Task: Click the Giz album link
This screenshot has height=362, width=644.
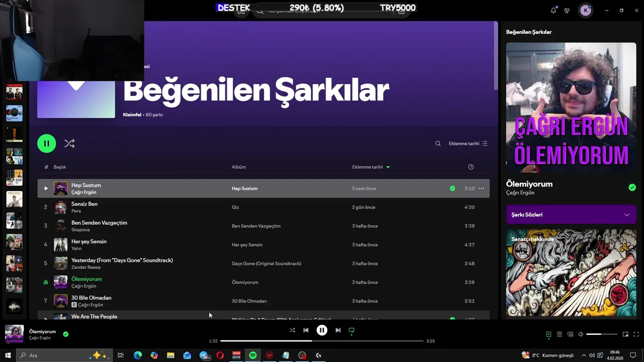Action: click(x=235, y=207)
